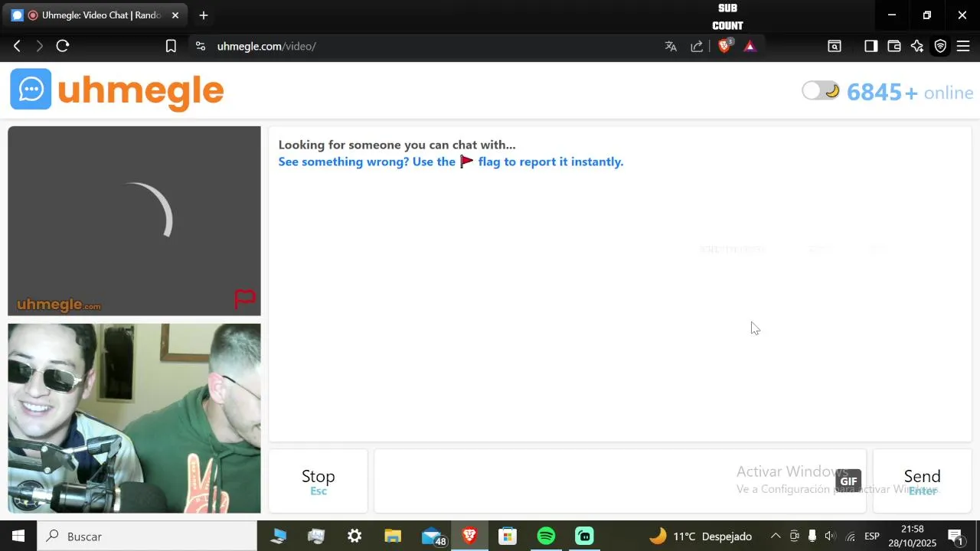Reload the Uhmegle page
The image size is (980, 551).
(x=63, y=46)
